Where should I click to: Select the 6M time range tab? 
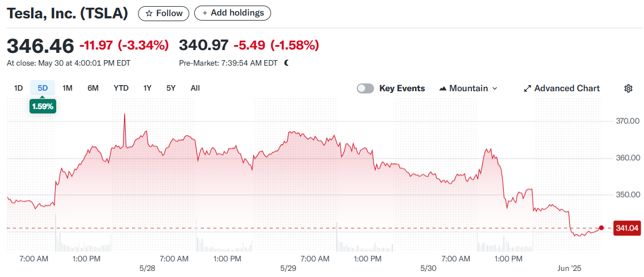pyautogui.click(x=93, y=88)
